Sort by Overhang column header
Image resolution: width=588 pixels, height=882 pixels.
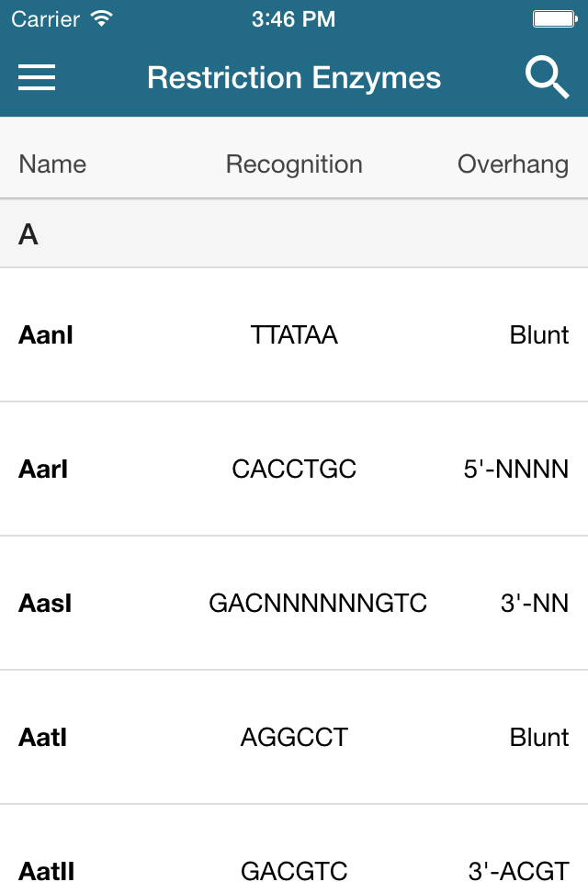point(513,164)
